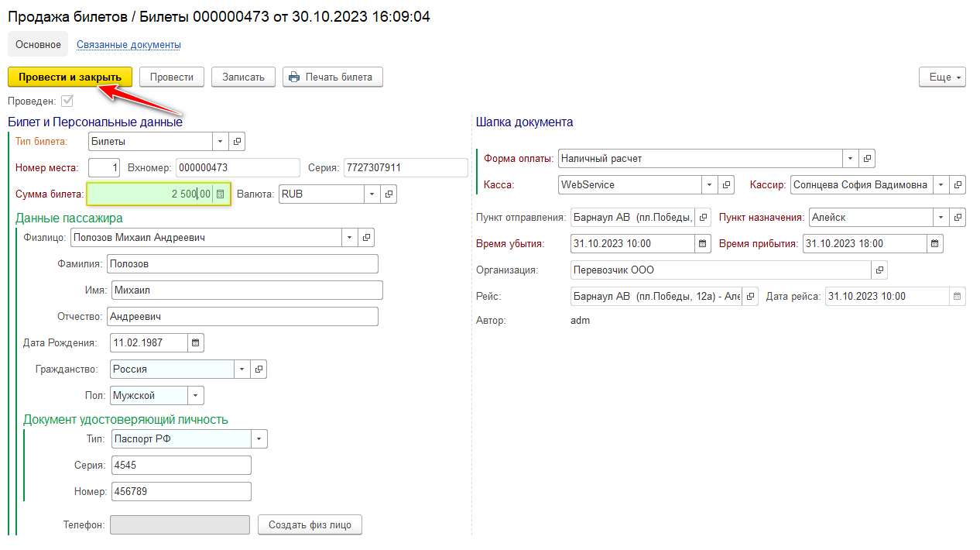Expand the Пол dropdown list
980x550 pixels.
[196, 396]
